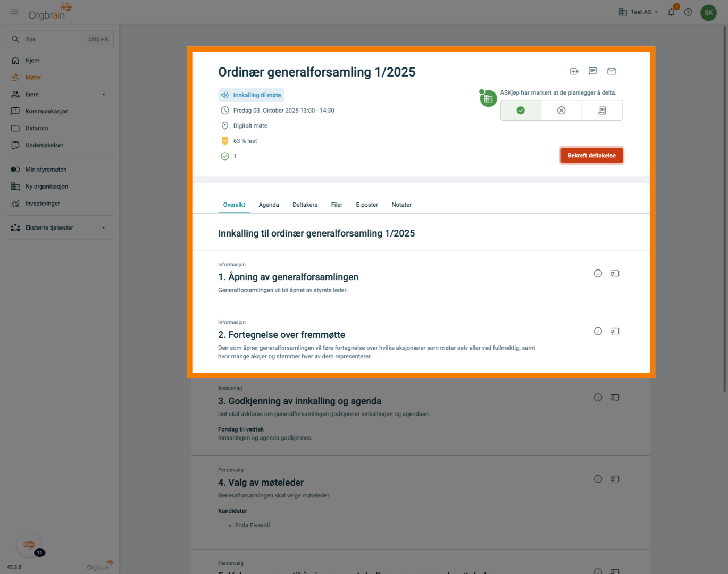Click the Forslag til vedtak label
Image resolution: width=728 pixels, height=574 pixels.
[241, 429]
